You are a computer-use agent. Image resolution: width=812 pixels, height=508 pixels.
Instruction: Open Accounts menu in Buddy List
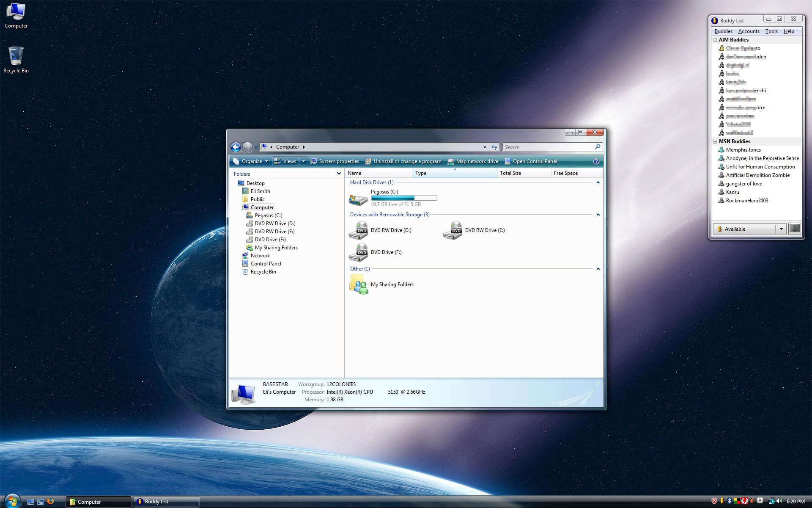pos(749,31)
